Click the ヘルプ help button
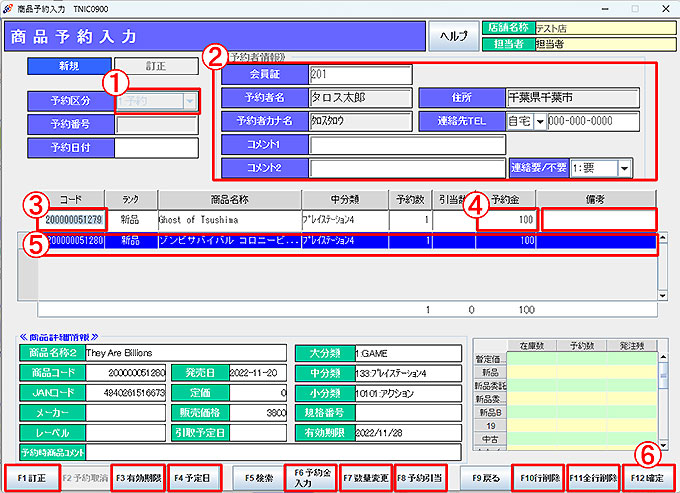Image resolution: width=680 pixels, height=493 pixels. [453, 37]
